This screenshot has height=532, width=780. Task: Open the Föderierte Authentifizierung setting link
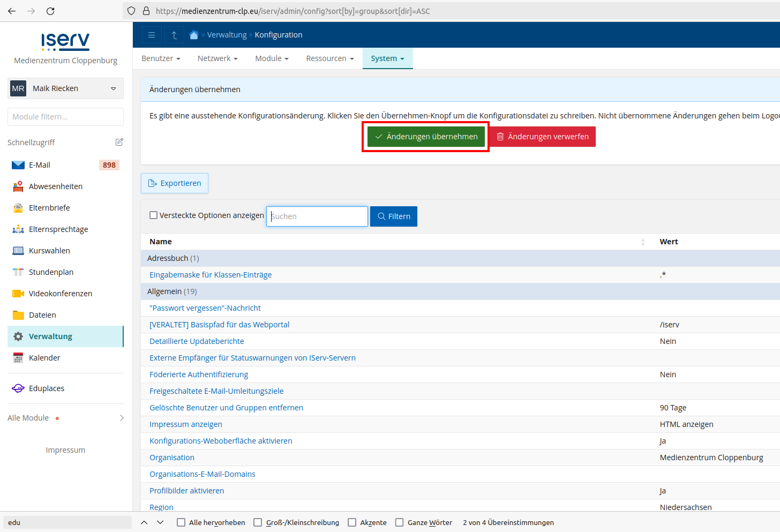199,374
